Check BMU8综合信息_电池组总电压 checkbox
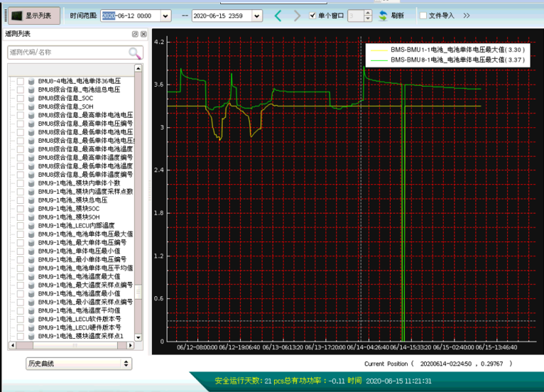The width and height of the screenshot is (544, 392). click(21, 89)
